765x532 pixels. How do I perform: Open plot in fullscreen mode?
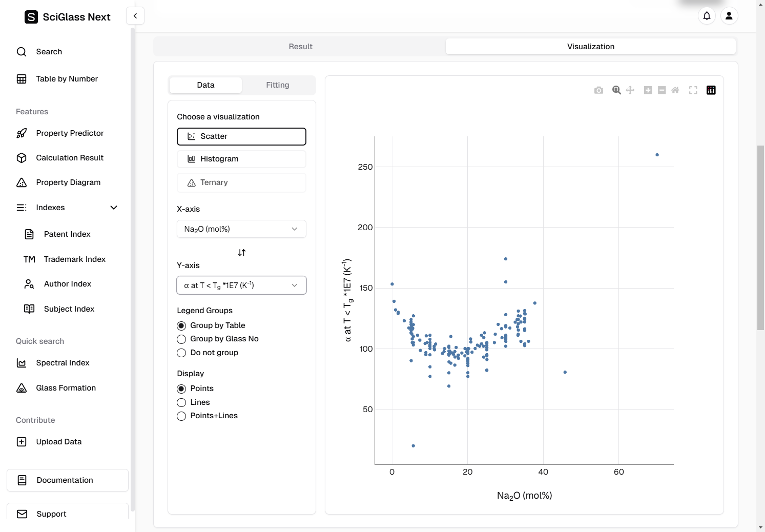pos(693,90)
